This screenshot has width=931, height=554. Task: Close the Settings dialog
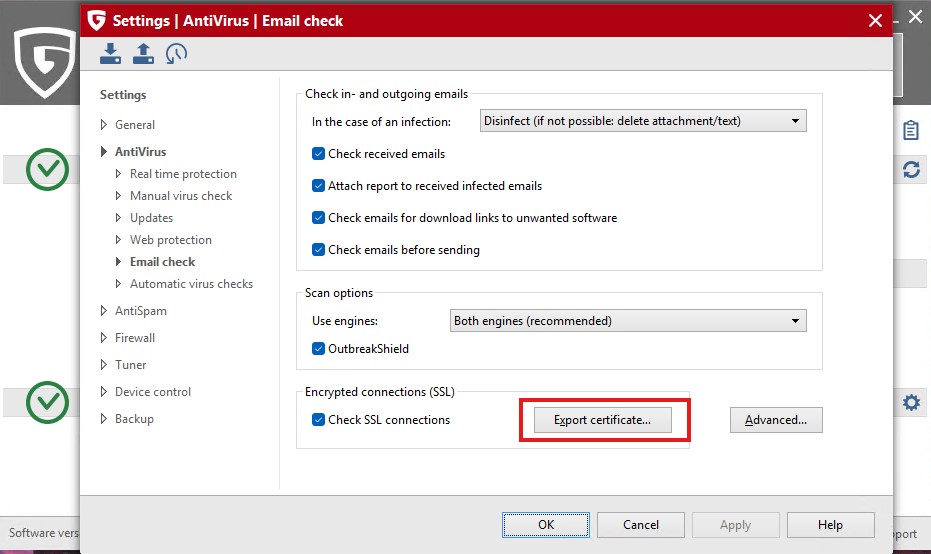875,21
